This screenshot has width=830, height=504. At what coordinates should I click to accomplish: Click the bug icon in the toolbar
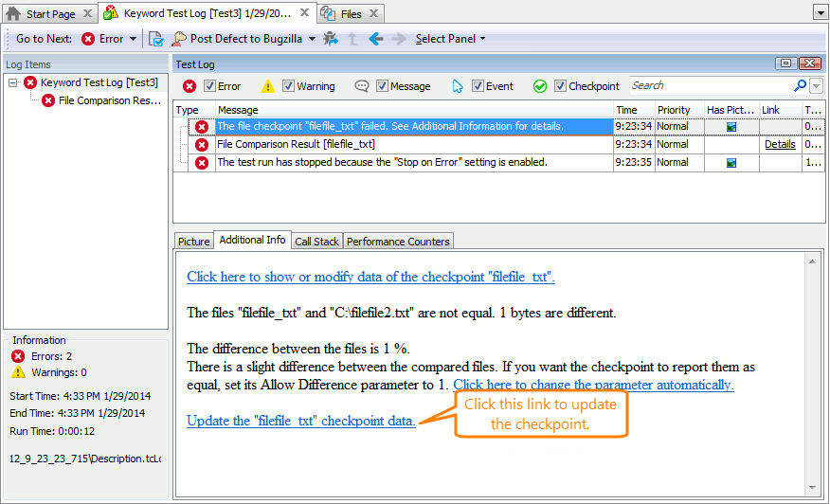point(331,39)
